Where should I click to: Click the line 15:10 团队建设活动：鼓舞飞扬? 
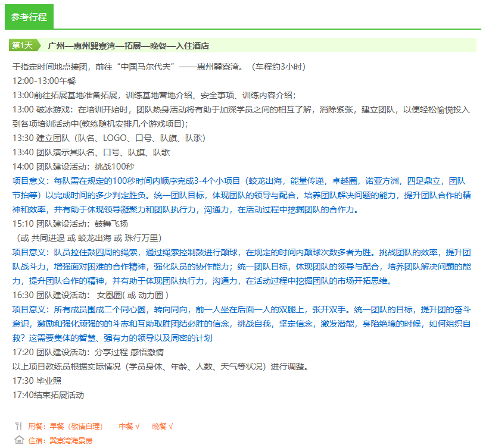70,224
